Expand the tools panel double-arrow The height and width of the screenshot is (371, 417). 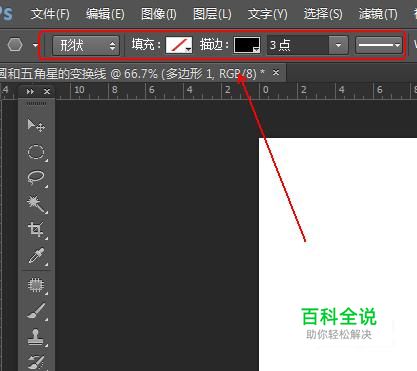point(30,91)
